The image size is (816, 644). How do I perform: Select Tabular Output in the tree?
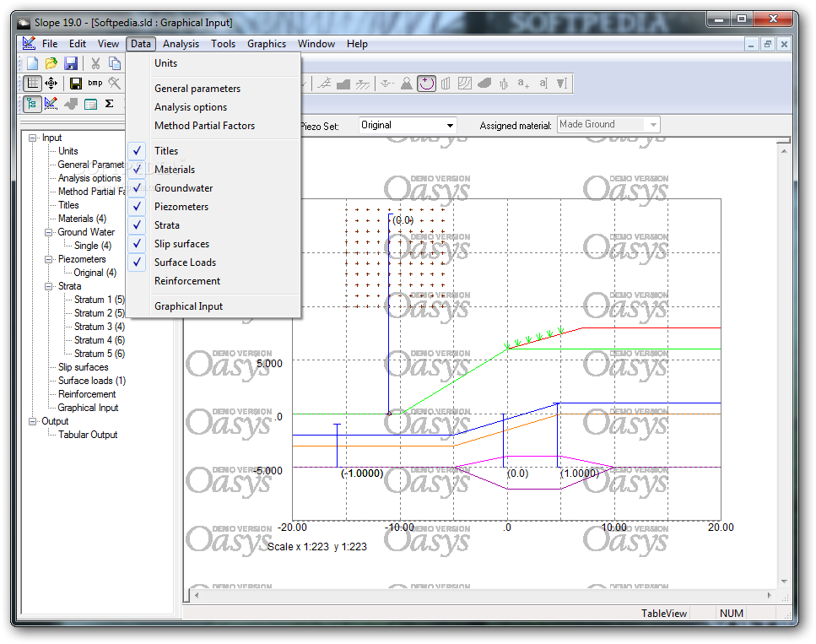(88, 435)
